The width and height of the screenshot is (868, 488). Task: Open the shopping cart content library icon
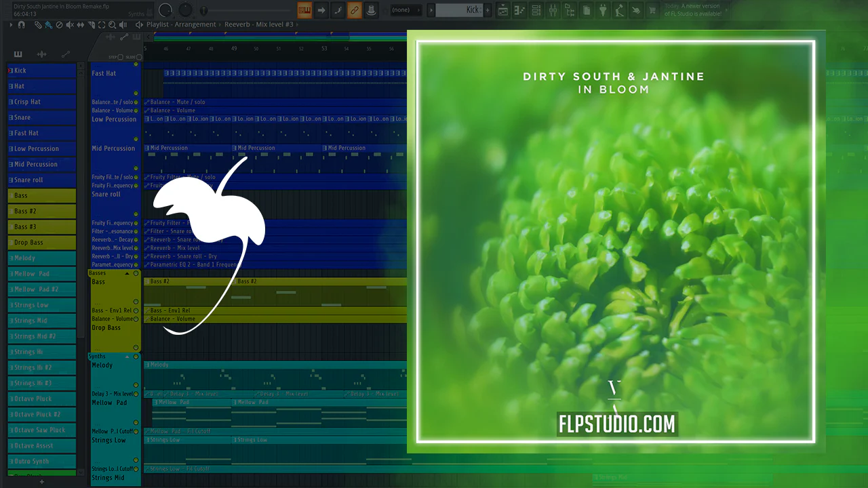pos(653,10)
